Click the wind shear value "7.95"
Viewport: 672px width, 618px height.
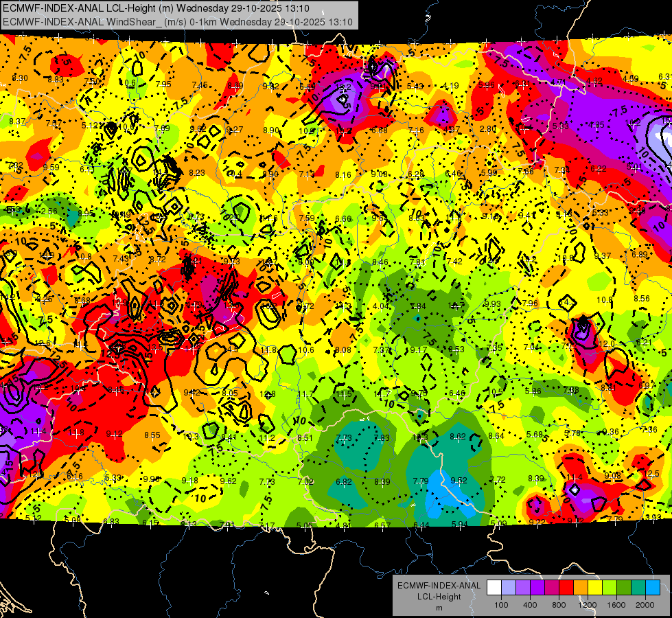(163, 84)
